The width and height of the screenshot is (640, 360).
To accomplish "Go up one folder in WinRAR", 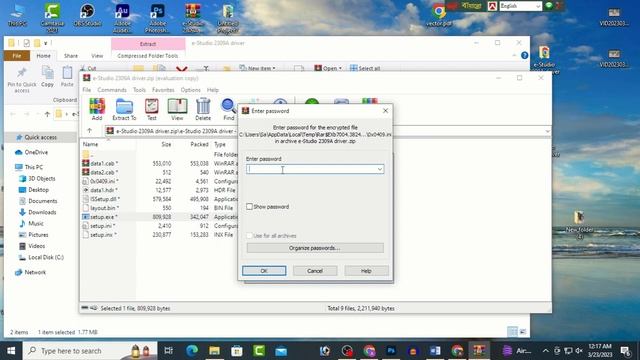I will [x=89, y=131].
